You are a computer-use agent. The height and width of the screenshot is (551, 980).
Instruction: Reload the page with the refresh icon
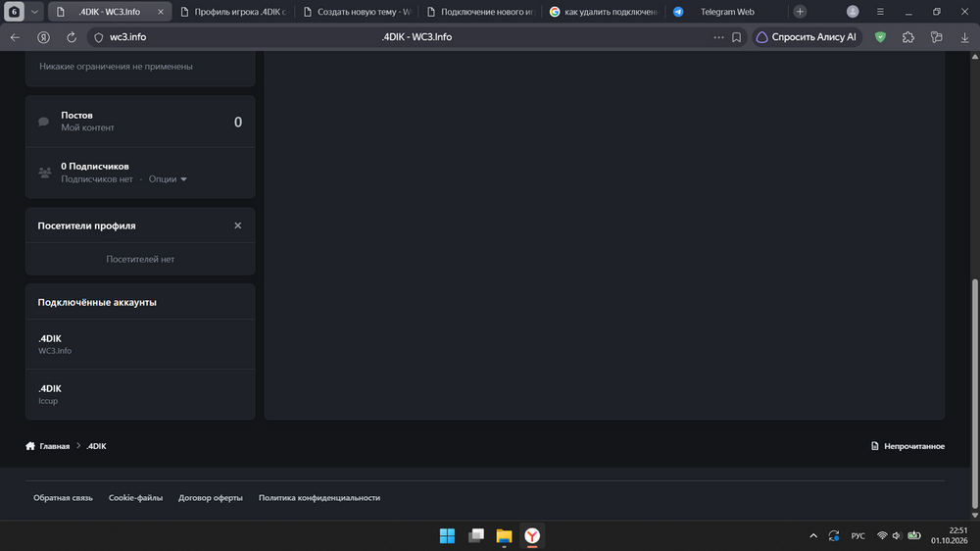click(72, 37)
